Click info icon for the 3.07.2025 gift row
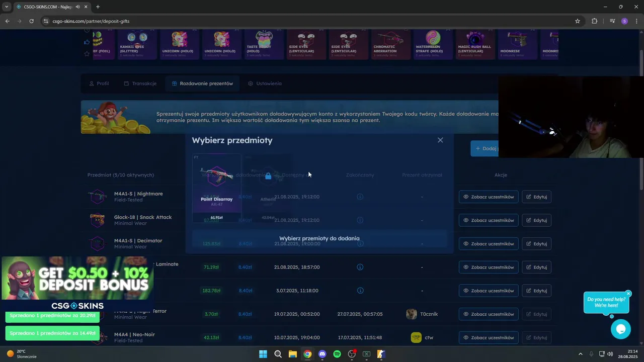The image size is (644, 362). tap(360, 291)
